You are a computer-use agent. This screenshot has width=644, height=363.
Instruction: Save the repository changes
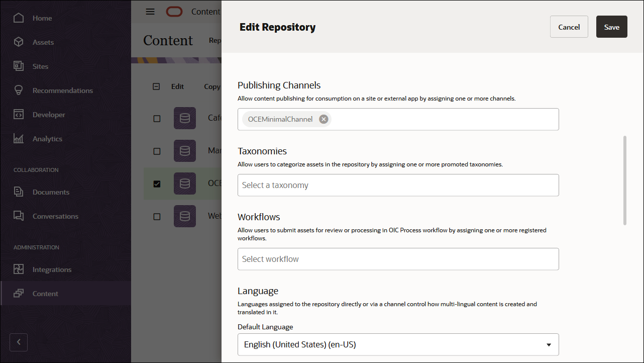(x=611, y=27)
